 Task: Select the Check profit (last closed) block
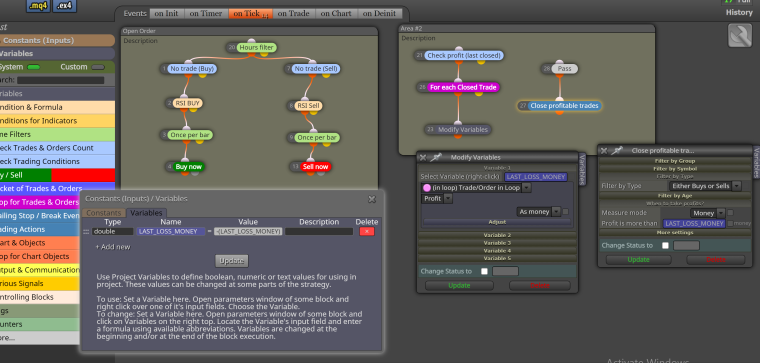pyautogui.click(x=464, y=56)
